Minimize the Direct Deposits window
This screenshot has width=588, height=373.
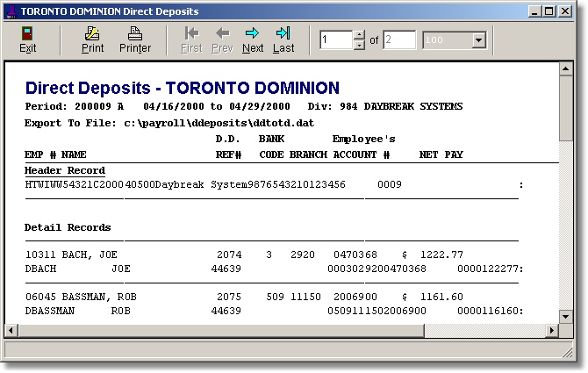tap(534, 11)
